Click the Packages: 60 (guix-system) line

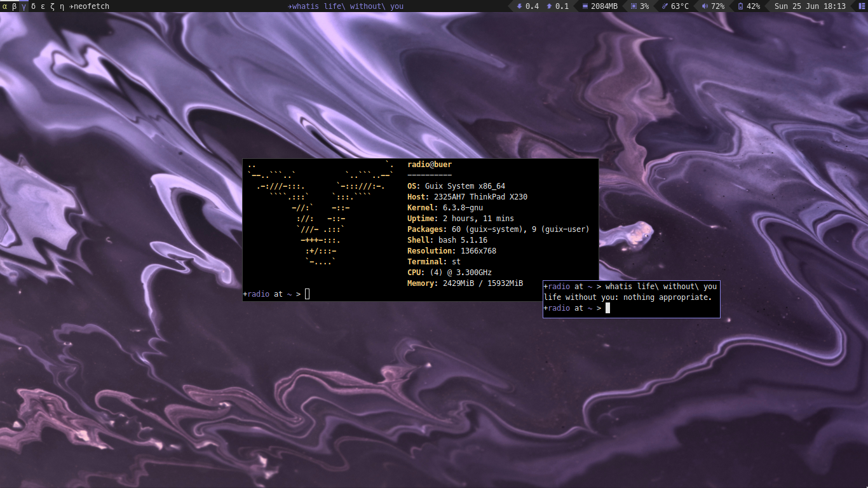[x=498, y=229]
